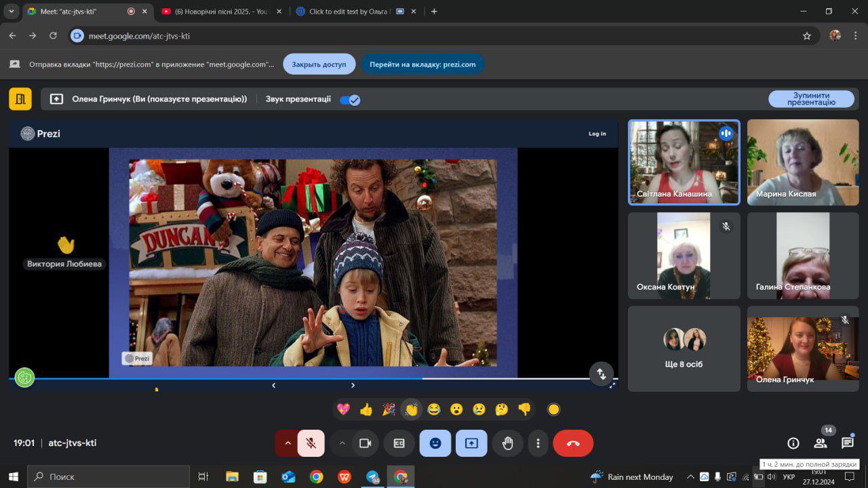Click Закрыть доступ button
This screenshot has height=488, width=868.
point(319,64)
